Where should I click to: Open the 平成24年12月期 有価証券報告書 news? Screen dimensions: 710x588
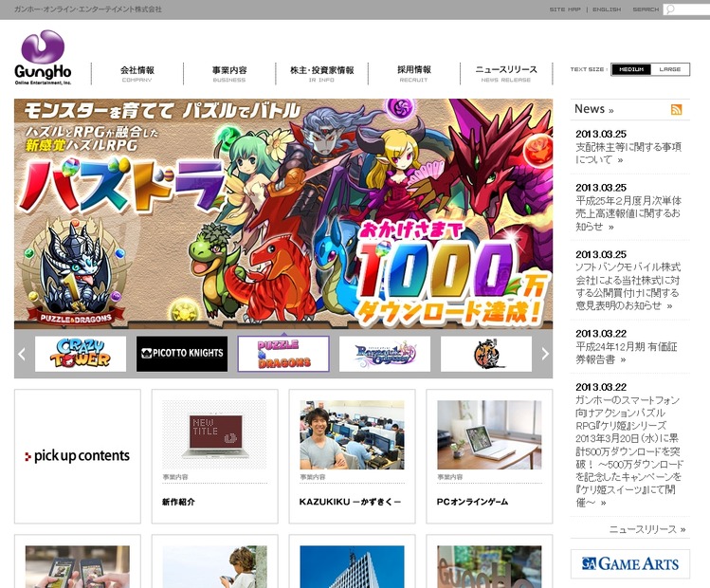point(627,353)
